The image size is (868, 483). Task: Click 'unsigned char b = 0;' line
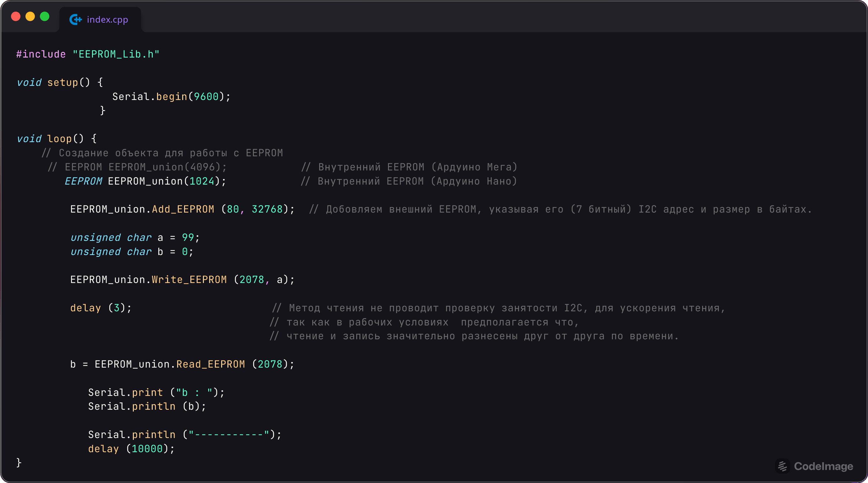pos(132,252)
